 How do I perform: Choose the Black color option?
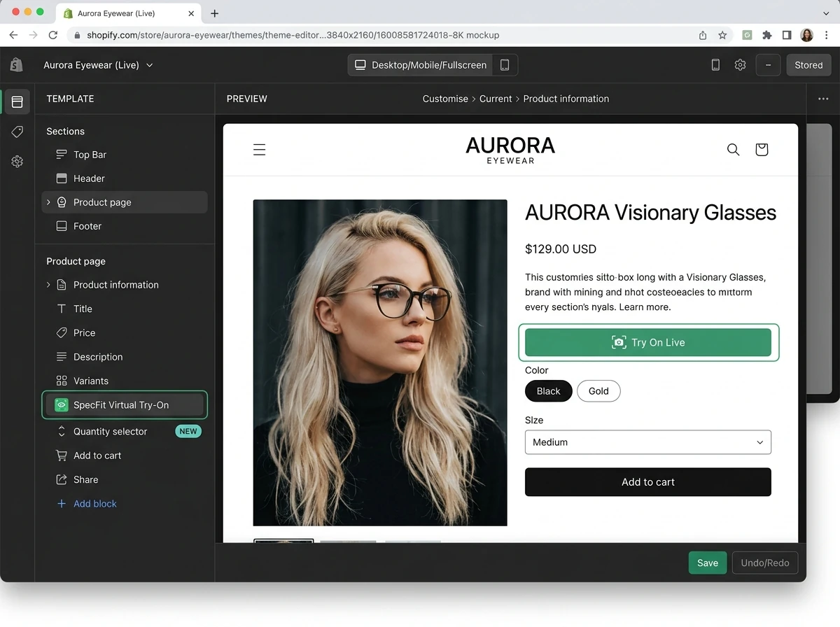pyautogui.click(x=549, y=391)
